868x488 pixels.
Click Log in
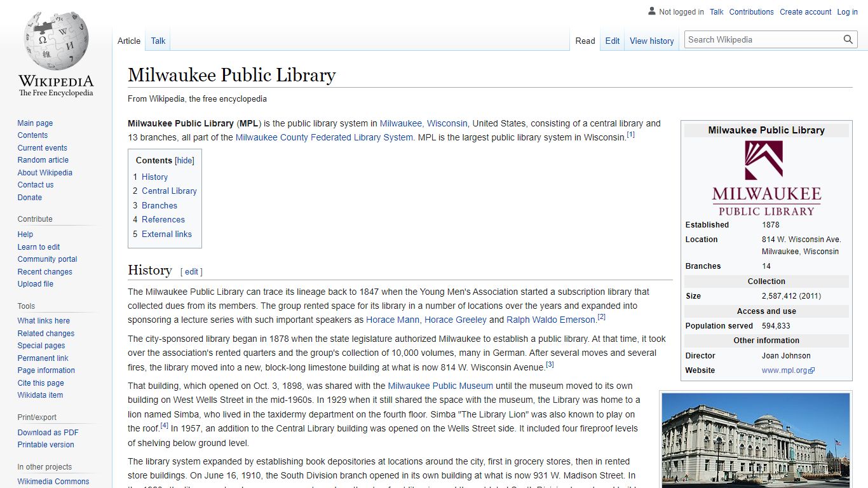pos(848,12)
